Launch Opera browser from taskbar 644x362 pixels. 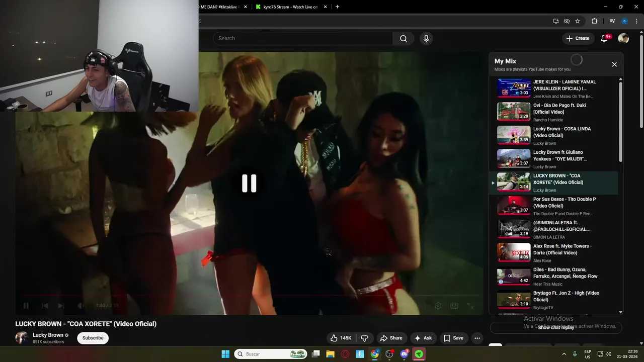point(345,354)
